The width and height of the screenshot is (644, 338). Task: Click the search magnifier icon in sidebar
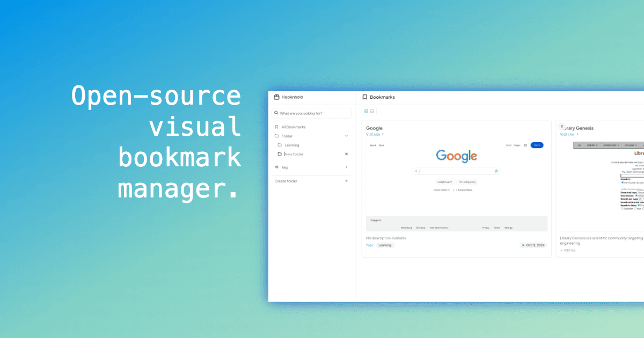276,113
